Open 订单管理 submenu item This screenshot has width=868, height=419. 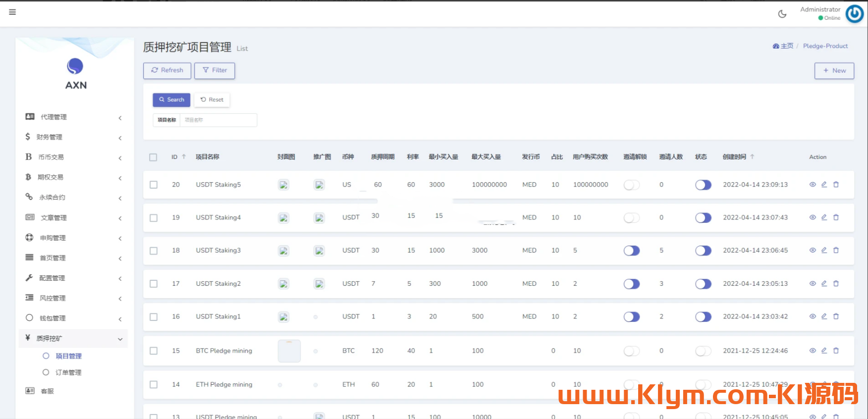coord(68,372)
